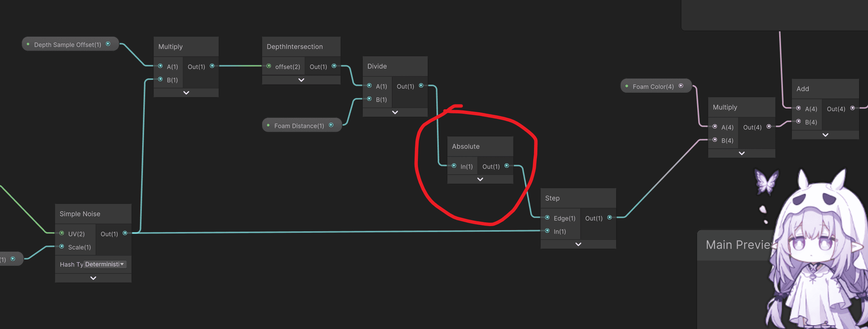
Task: Click the Multiply node's B(1) input port
Action: pyautogui.click(x=160, y=79)
